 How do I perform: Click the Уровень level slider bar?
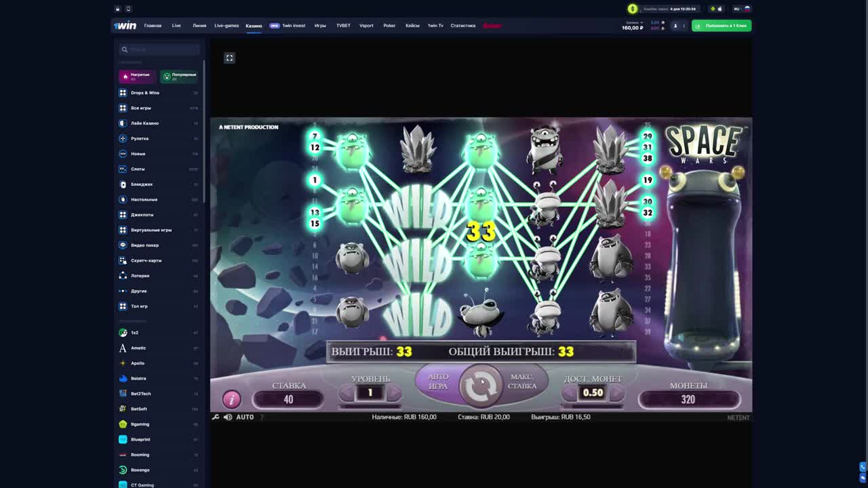370,406
